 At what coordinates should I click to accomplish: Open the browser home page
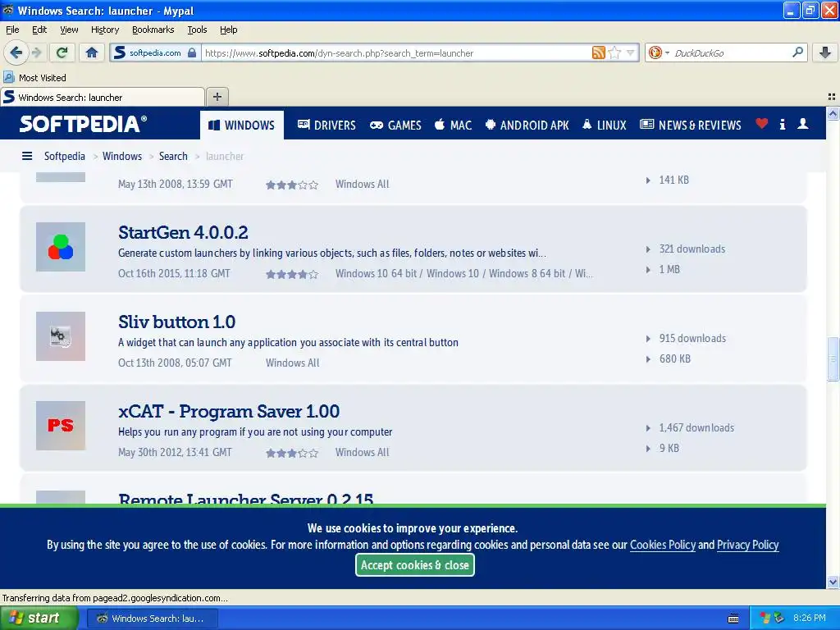pos(92,52)
